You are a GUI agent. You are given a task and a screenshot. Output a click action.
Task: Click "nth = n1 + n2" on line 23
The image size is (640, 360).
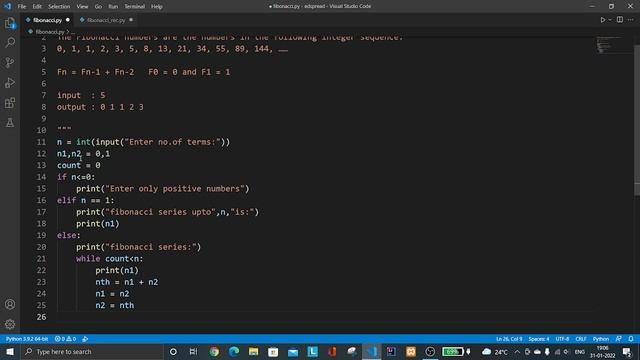127,282
